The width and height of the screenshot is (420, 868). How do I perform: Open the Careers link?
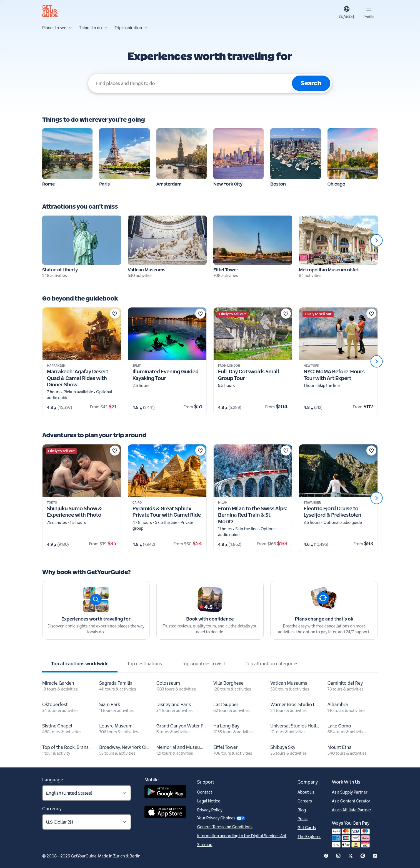pyautogui.click(x=304, y=801)
